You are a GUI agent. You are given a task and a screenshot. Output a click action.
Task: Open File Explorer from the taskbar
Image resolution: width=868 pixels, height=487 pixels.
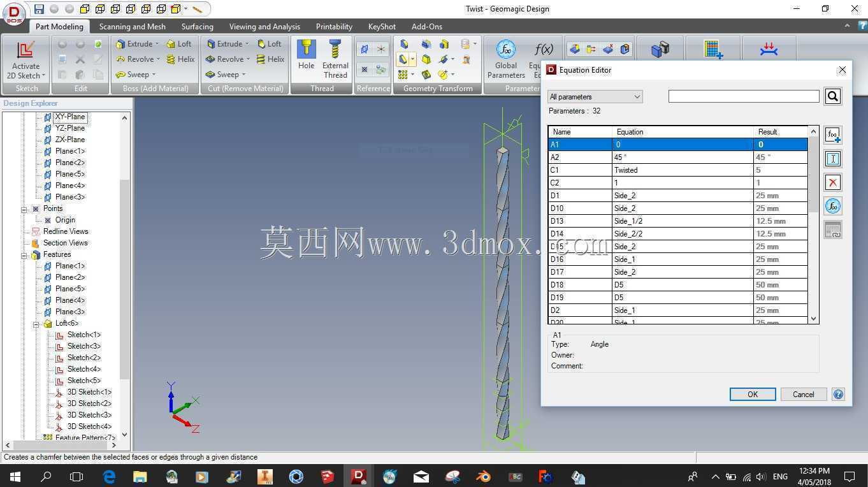[x=140, y=476]
